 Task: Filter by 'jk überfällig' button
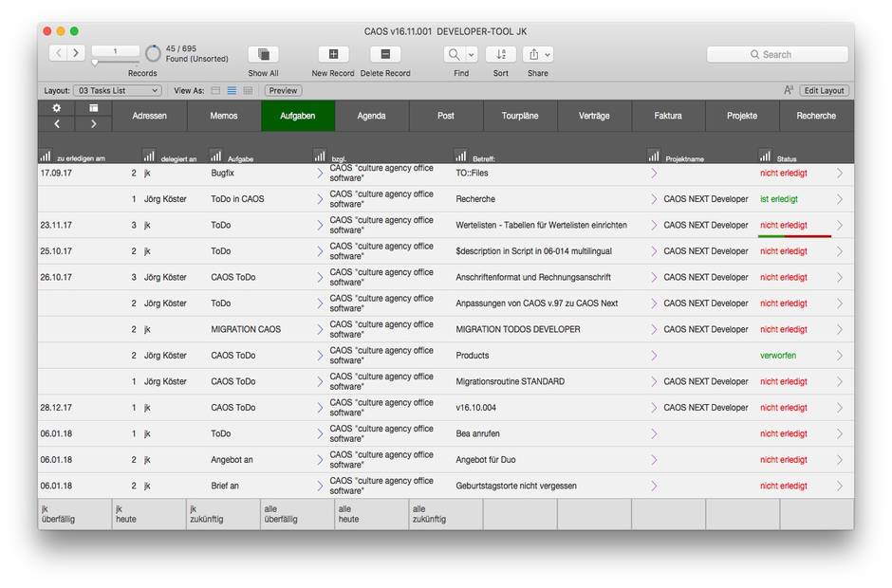[75, 514]
